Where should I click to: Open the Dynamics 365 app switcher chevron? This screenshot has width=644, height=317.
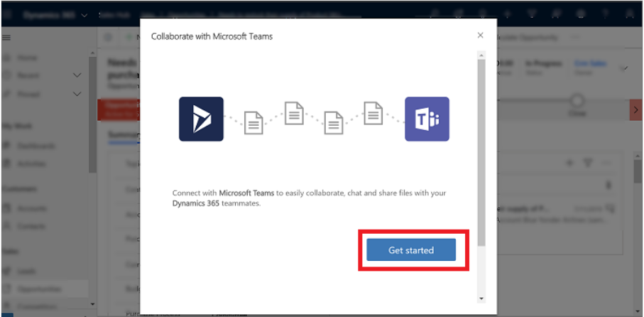tap(84, 15)
